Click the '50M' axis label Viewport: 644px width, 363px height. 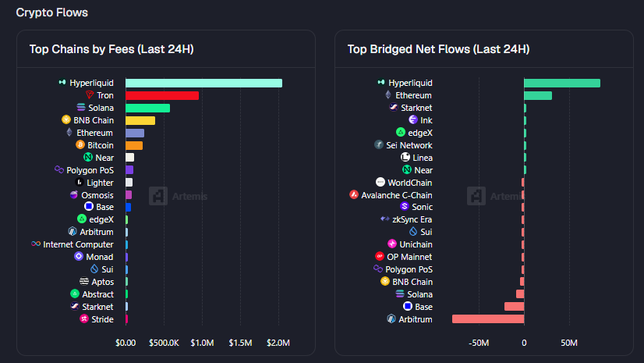click(569, 343)
